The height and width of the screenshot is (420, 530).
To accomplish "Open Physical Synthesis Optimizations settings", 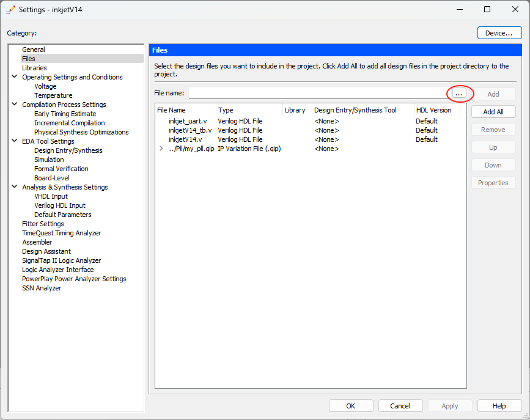I will (81, 132).
